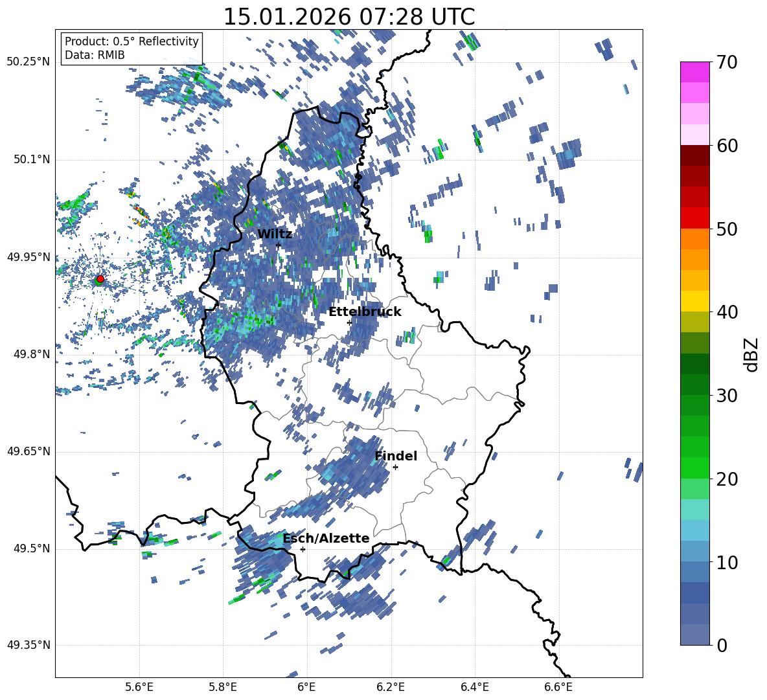Click the bright green 20 dBZ color band
767x700 pixels.
click(x=694, y=468)
